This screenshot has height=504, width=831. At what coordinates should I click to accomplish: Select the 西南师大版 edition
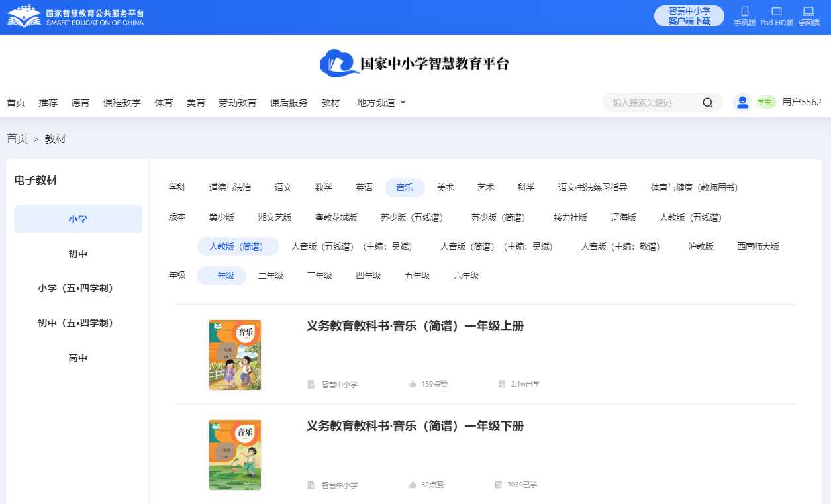[x=758, y=246]
